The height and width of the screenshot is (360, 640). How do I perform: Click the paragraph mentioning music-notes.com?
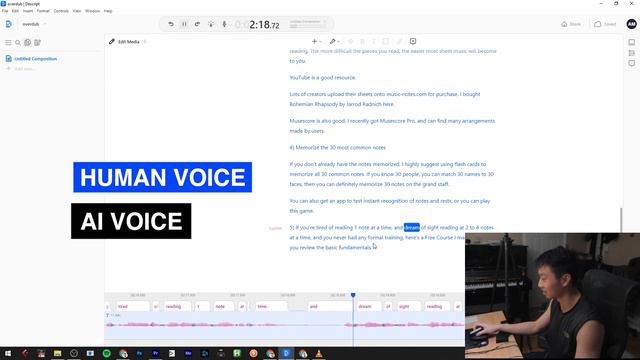(385, 99)
